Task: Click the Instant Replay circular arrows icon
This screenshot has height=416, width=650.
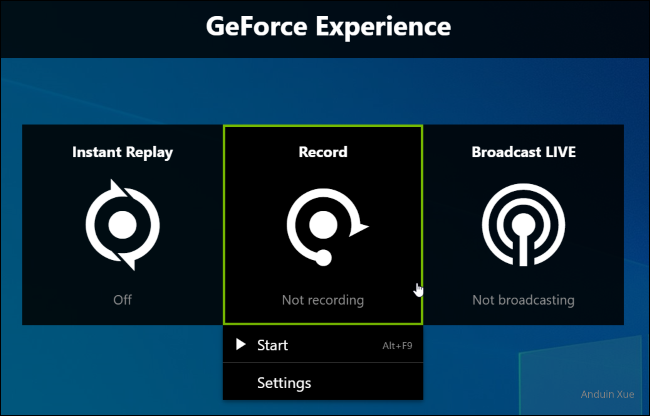Action: pos(122,225)
